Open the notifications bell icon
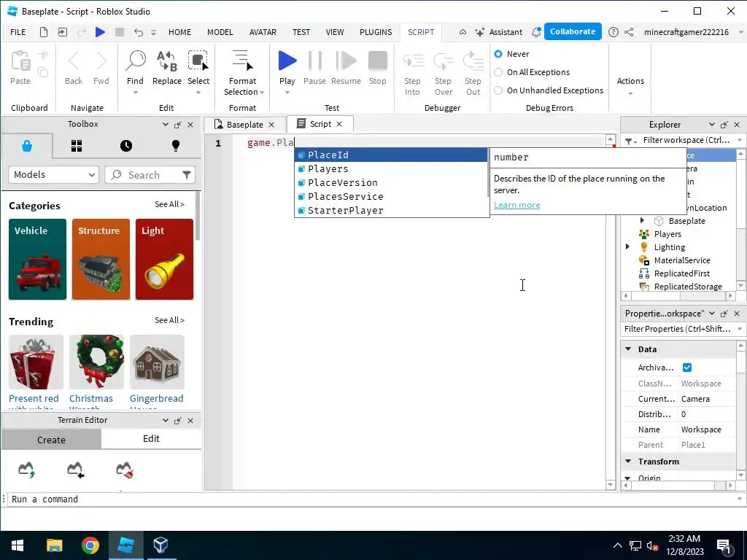 pyautogui.click(x=536, y=32)
